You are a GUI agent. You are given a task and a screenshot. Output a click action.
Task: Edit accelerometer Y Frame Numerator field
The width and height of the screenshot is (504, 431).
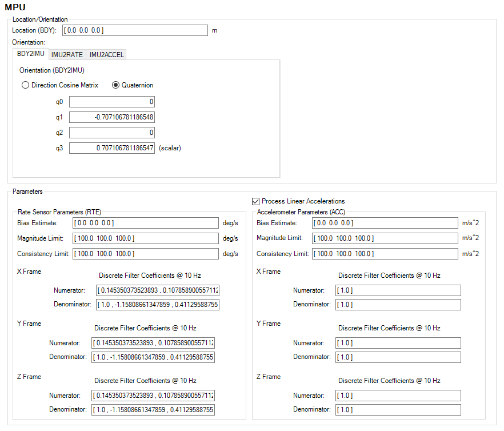398,343
